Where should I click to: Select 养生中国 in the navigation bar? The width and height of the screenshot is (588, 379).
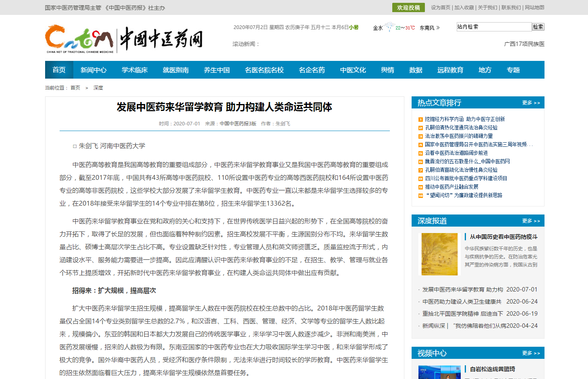point(217,70)
